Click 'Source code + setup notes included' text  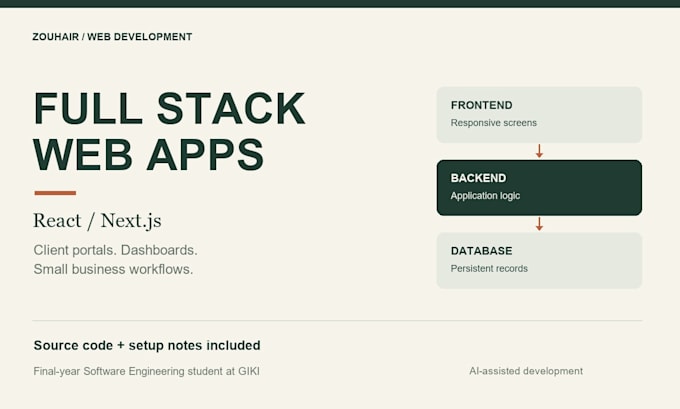[x=147, y=345]
